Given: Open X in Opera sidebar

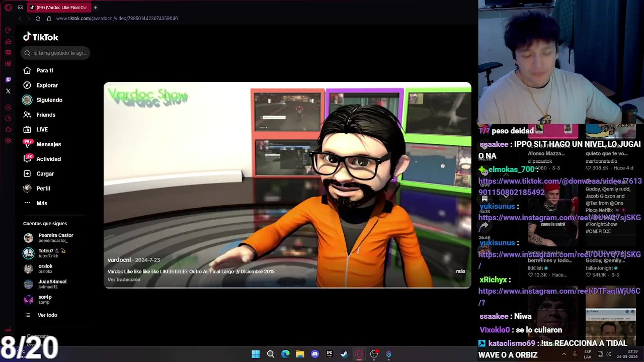Looking at the screenshot, I should coord(8,91).
